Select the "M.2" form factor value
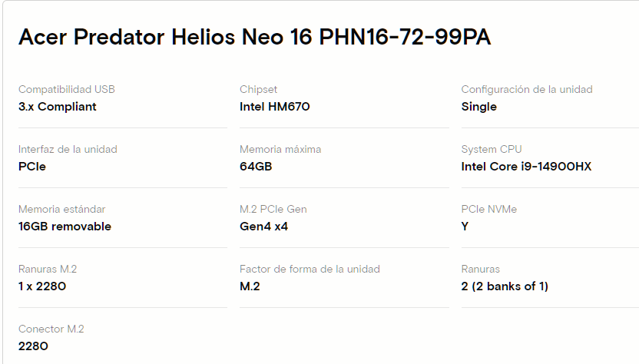This screenshot has width=639, height=364. 250,286
